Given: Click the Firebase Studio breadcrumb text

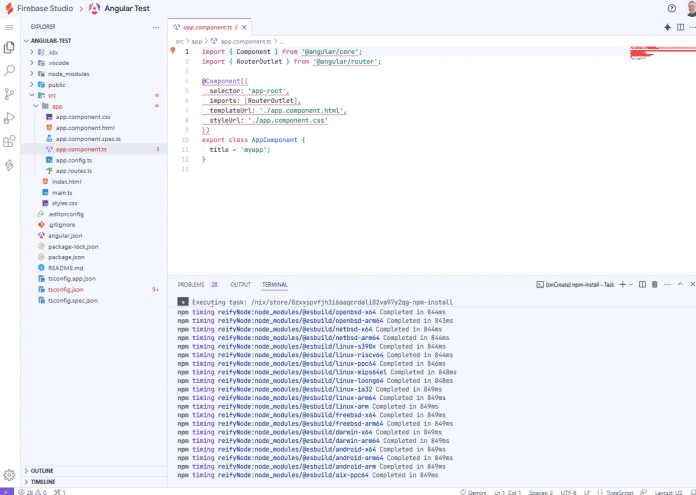Looking at the screenshot, I should click(45, 8).
